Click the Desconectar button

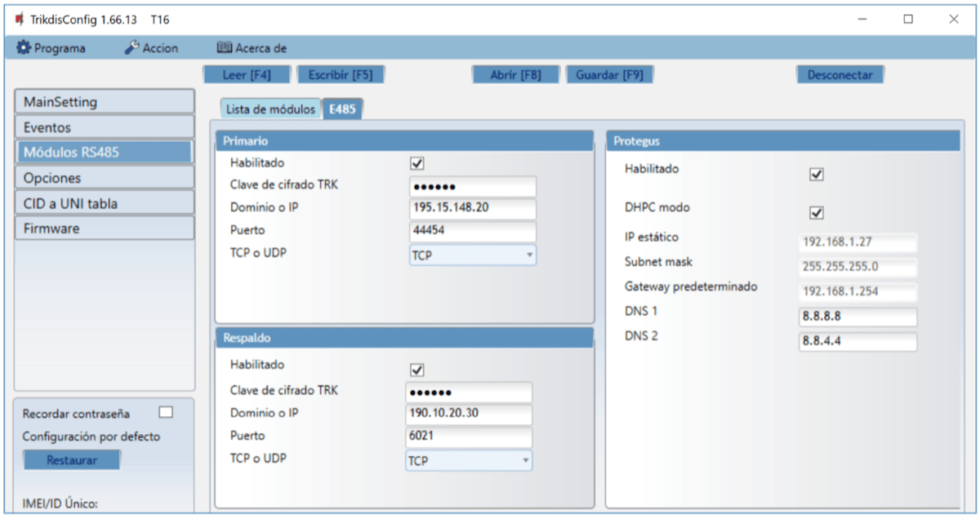tap(840, 75)
